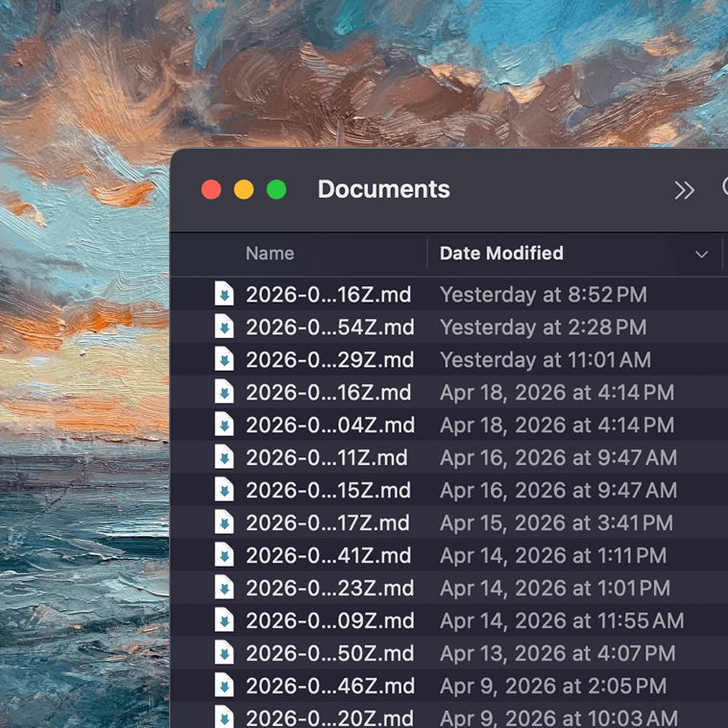Click the file icon of 2026-0...46Z.md
728x728 pixels.
(224, 686)
